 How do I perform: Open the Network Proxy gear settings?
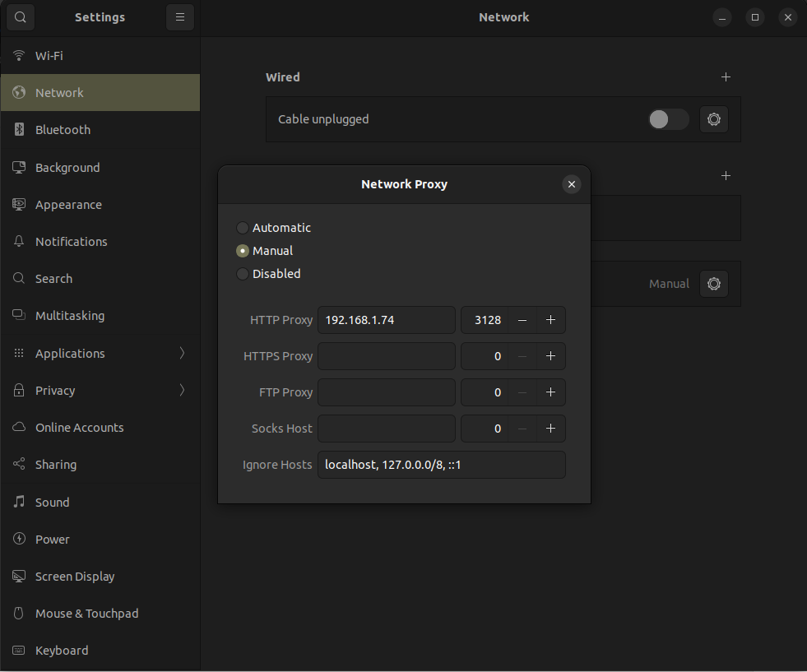[x=713, y=284]
